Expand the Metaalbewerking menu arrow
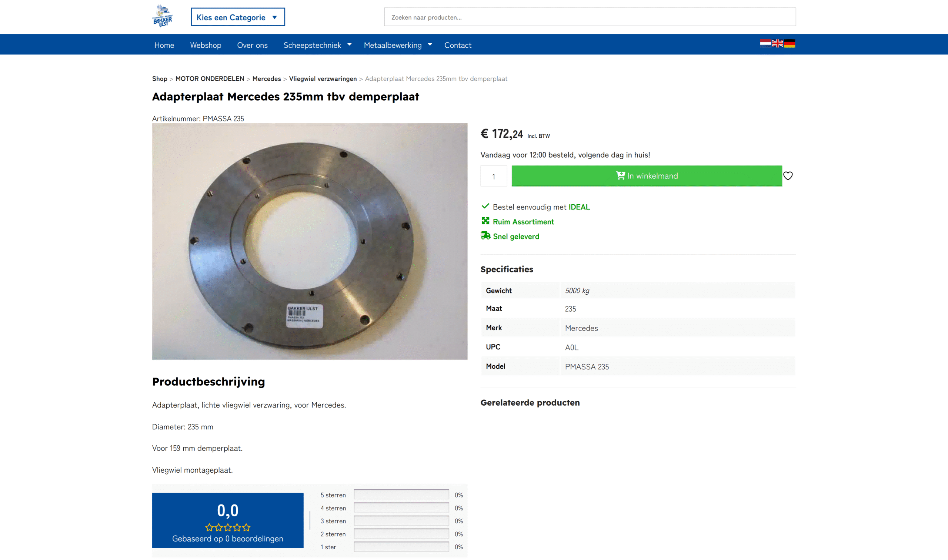Viewport: 948px width, 560px height. click(x=430, y=44)
